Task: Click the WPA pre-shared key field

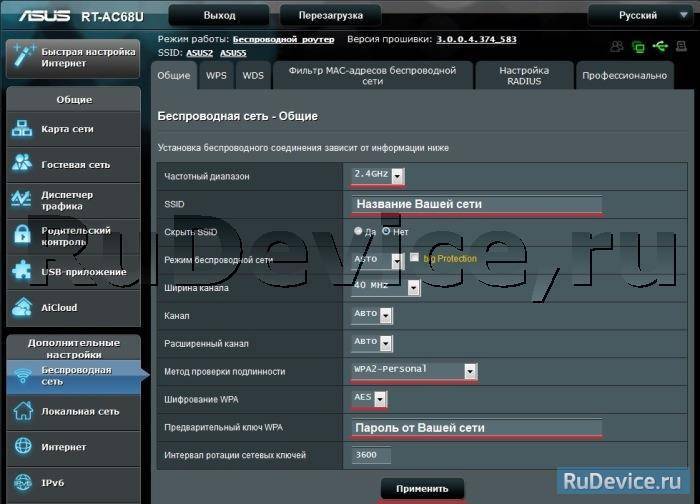Action: (x=477, y=428)
